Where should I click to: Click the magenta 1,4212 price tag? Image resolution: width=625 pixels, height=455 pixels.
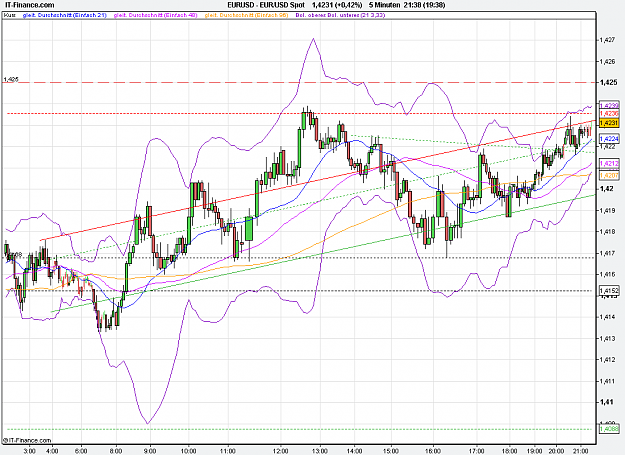coord(609,163)
